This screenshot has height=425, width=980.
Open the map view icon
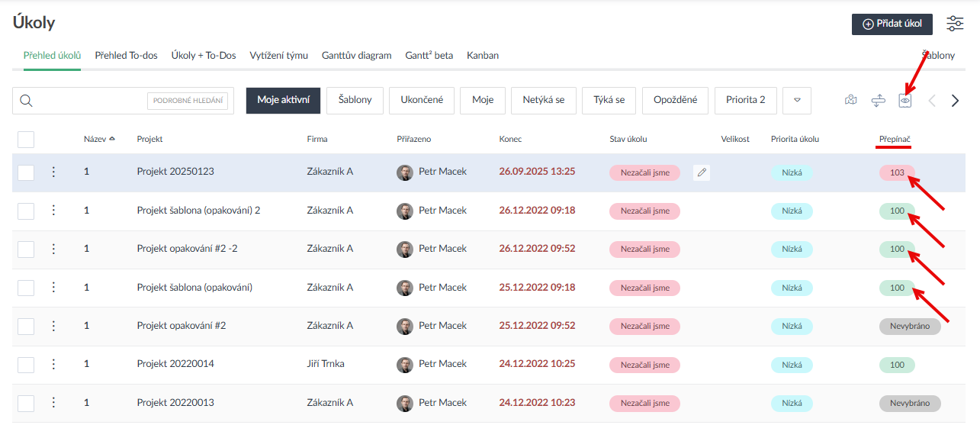point(851,101)
